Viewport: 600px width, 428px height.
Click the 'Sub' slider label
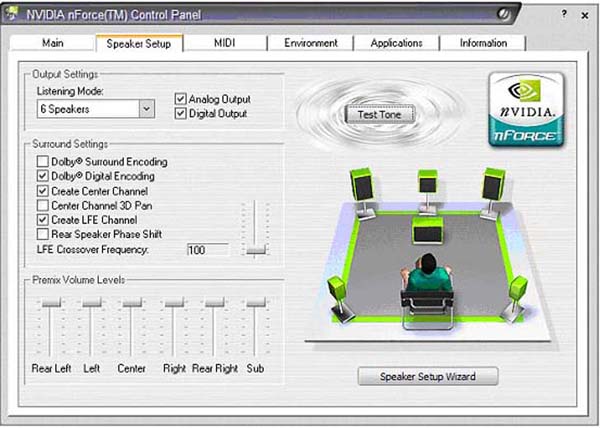pos(255,368)
